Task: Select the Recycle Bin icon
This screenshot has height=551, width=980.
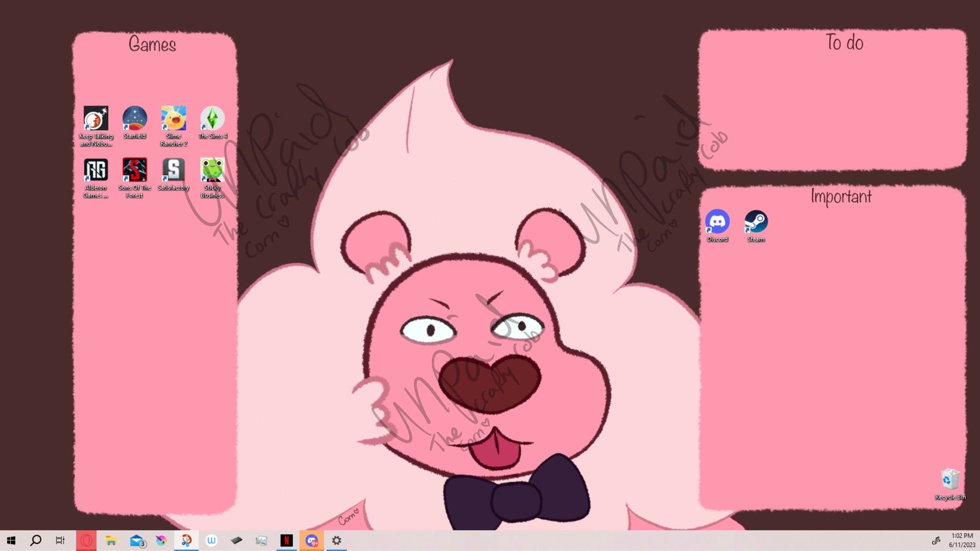Action: coord(950,484)
